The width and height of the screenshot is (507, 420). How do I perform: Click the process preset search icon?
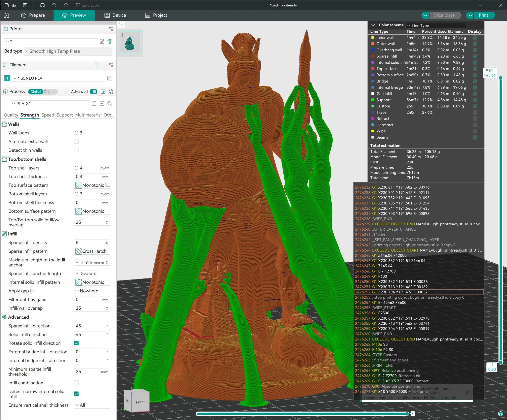pos(110,104)
